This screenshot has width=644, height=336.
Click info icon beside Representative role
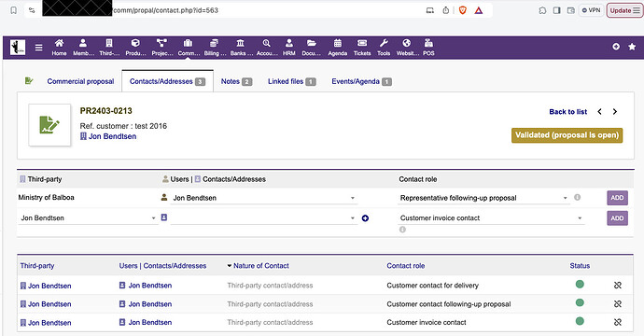pyautogui.click(x=577, y=197)
